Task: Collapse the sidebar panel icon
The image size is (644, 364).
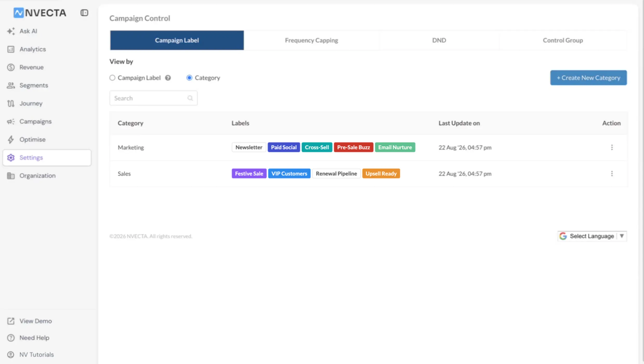Action: [x=84, y=13]
